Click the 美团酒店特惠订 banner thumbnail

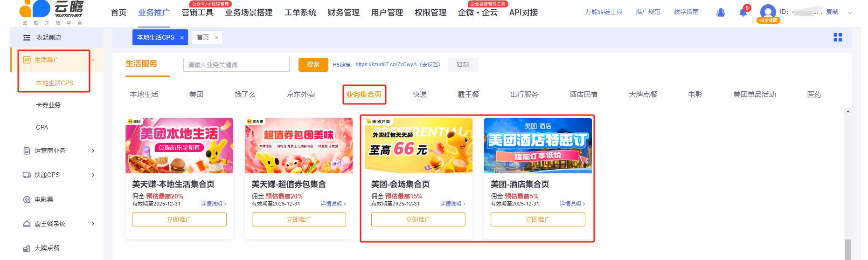538,145
